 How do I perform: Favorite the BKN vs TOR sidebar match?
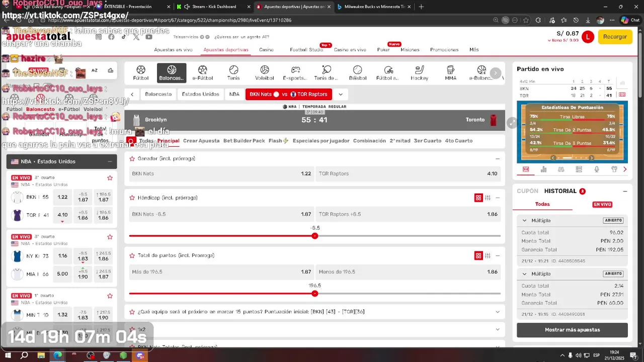coord(110,178)
